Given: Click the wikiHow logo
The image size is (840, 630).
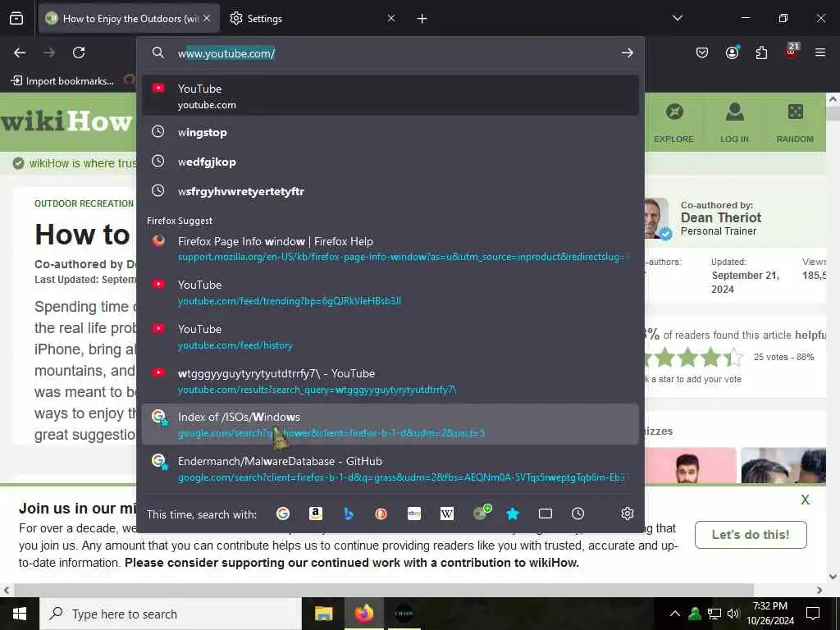Looking at the screenshot, I should click(67, 121).
